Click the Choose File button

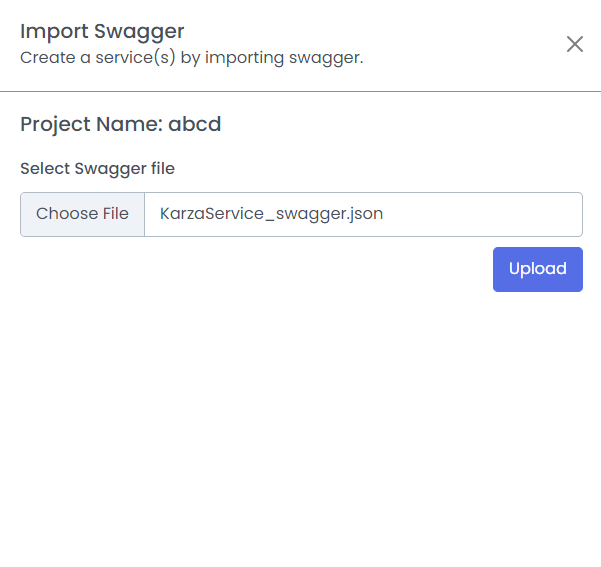click(82, 214)
